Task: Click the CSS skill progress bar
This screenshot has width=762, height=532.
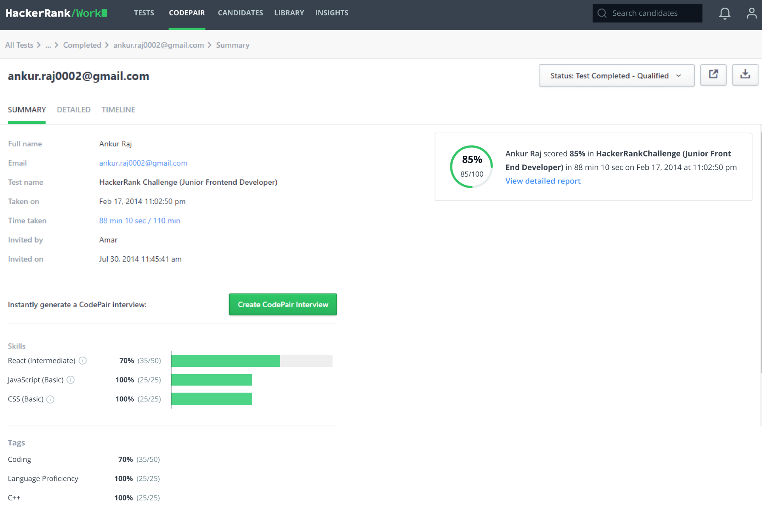Action: [212, 399]
